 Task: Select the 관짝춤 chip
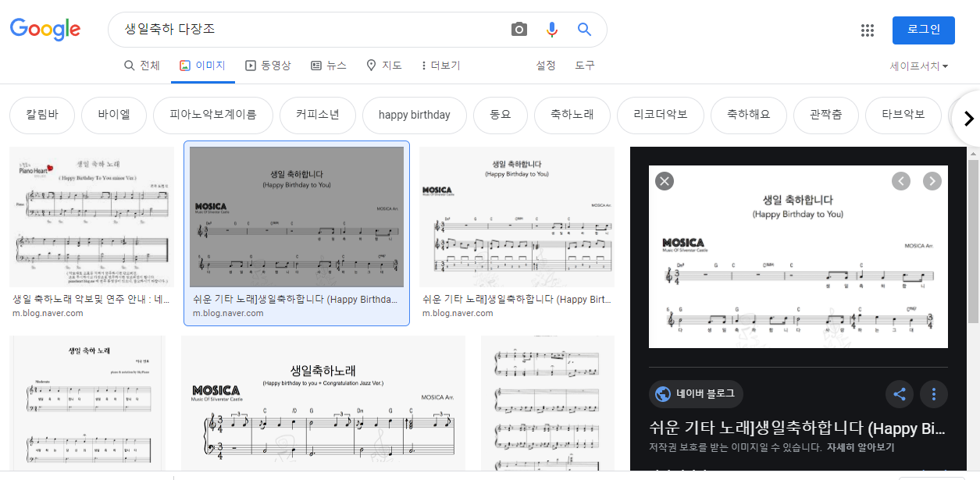826,115
